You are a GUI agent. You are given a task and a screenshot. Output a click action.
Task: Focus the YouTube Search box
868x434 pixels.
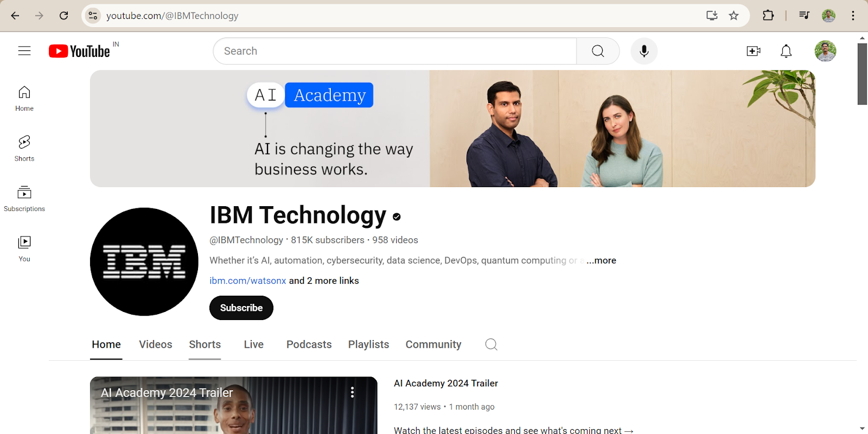tap(395, 51)
